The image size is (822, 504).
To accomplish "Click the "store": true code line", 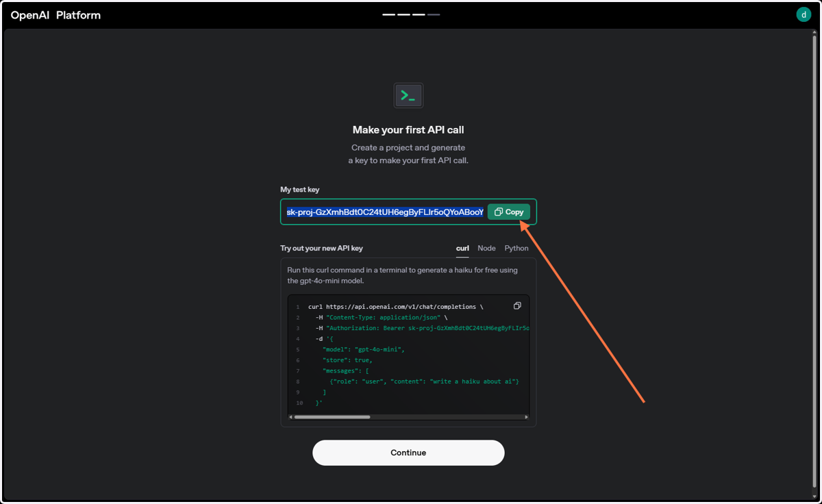I will [x=347, y=360].
